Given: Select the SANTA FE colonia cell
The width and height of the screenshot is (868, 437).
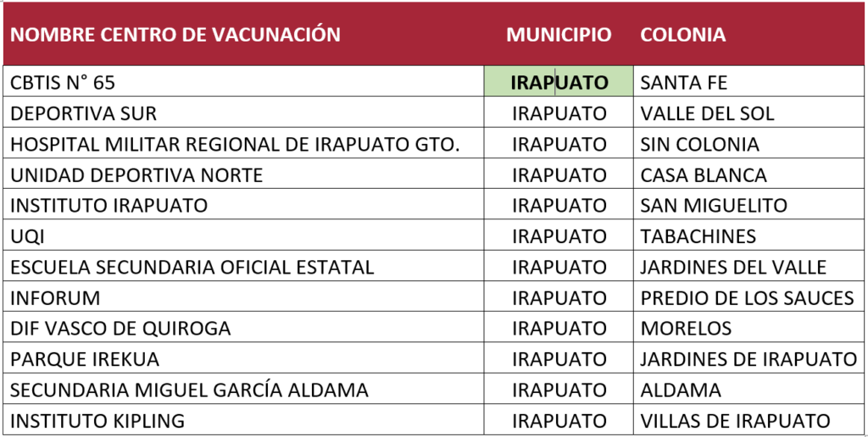Looking at the screenshot, I should (x=684, y=82).
